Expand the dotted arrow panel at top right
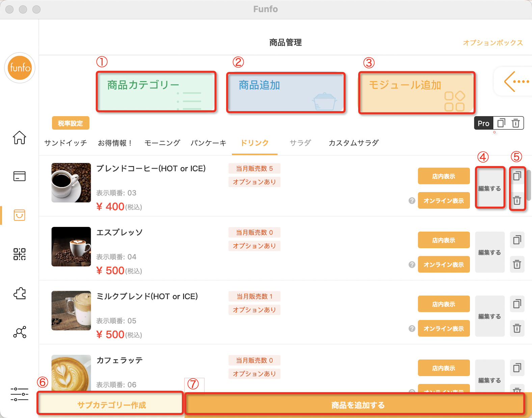The width and height of the screenshot is (532, 418). [x=516, y=81]
